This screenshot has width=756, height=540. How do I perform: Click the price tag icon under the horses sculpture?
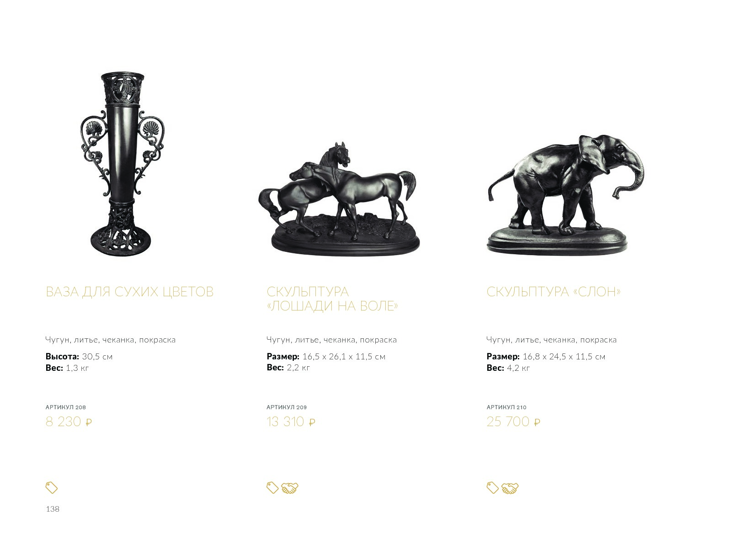click(x=272, y=488)
